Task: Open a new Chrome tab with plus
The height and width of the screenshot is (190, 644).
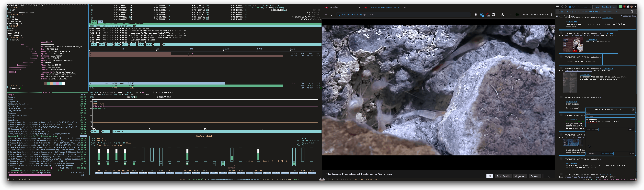Action: [404, 8]
